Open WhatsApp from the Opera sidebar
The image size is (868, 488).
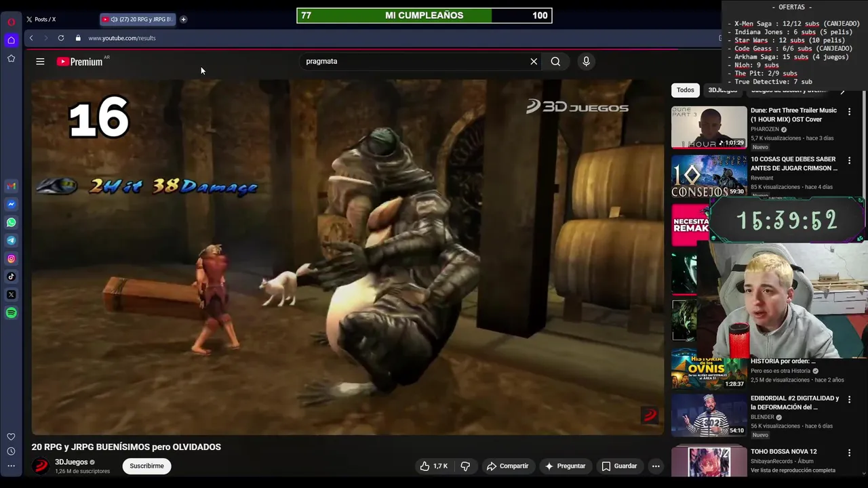[11, 222]
